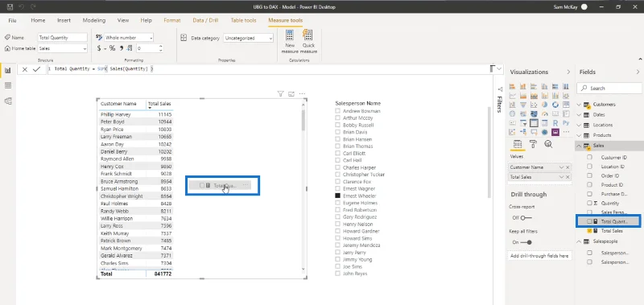Collapse the Salespeople table in Fields
Image resolution: width=644 pixels, height=305 pixels.
(x=580, y=241)
